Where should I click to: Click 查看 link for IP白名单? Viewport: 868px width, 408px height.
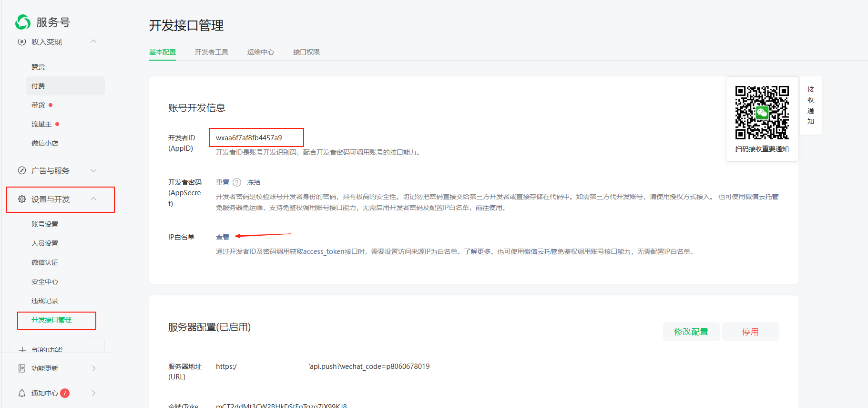pyautogui.click(x=223, y=237)
